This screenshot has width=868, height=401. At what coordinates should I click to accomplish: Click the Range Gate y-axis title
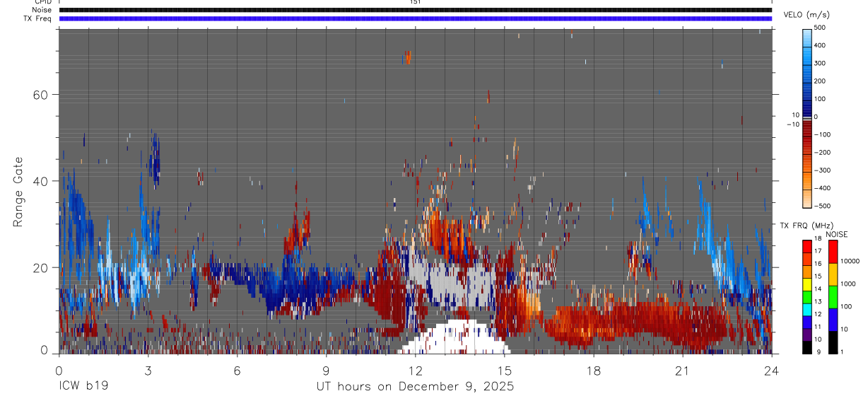[x=19, y=191]
